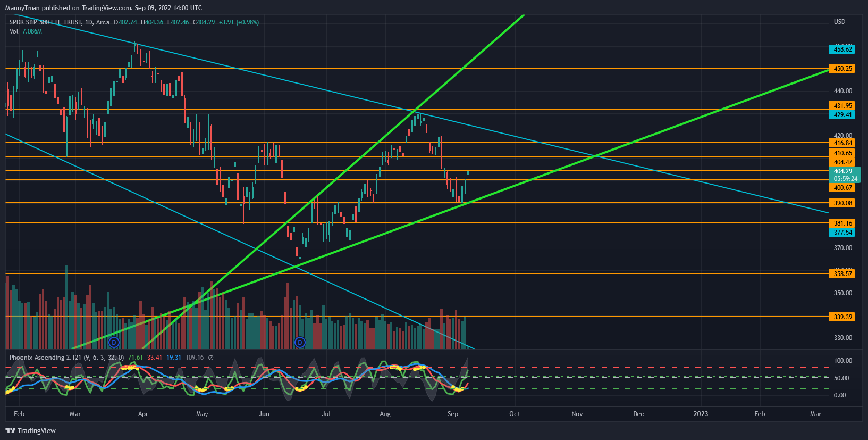868x440 pixels.
Task: Click the 358.57 price label
Action: click(842, 274)
